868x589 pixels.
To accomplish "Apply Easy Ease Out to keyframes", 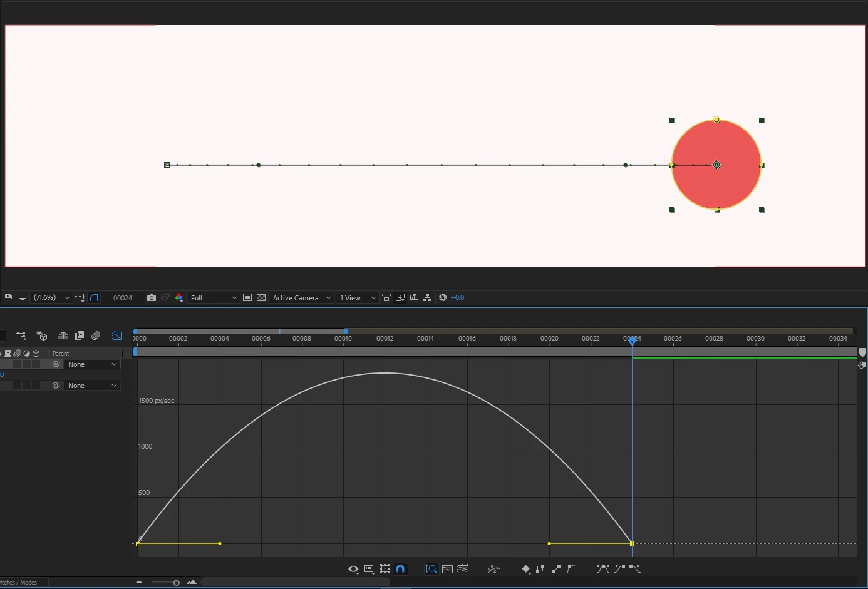I will [635, 568].
